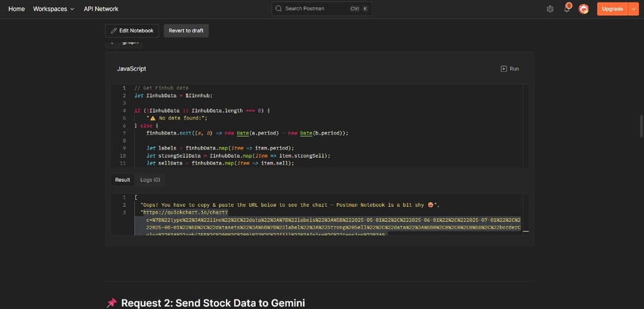Image resolution: width=644 pixels, height=309 pixels.
Task: Click the Search Postman field
Action: tap(321, 8)
